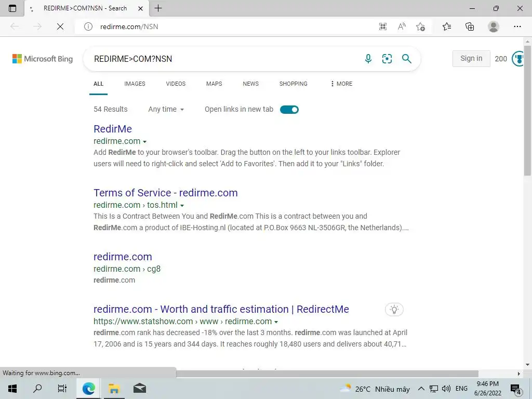The width and height of the screenshot is (532, 399).
Task: Open Task View on taskbar
Action: (x=62, y=389)
